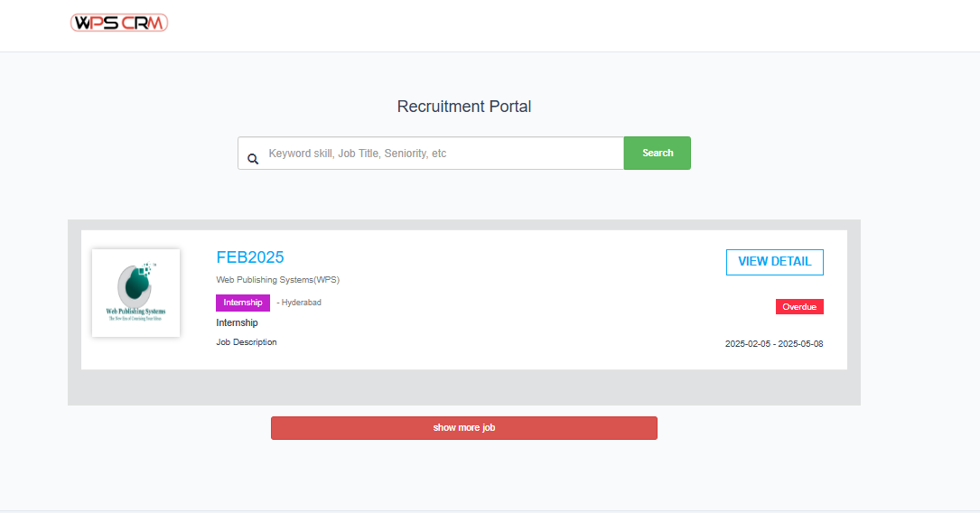This screenshot has height=513, width=980.
Task: Select the Recruitment Portal heading
Action: click(464, 107)
